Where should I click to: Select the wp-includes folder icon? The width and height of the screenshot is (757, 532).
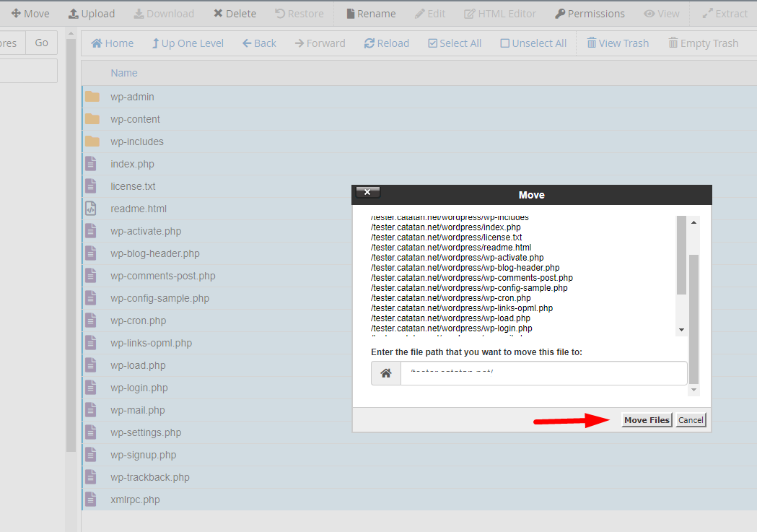point(92,141)
